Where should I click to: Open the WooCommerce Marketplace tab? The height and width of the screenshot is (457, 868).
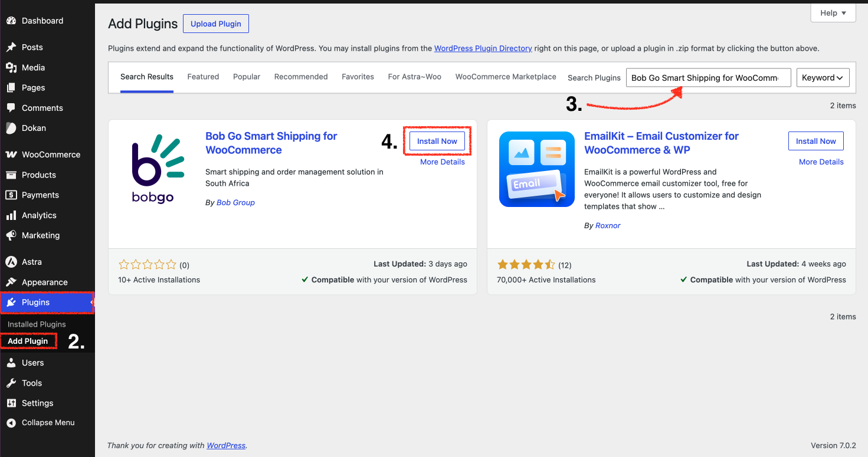point(506,77)
